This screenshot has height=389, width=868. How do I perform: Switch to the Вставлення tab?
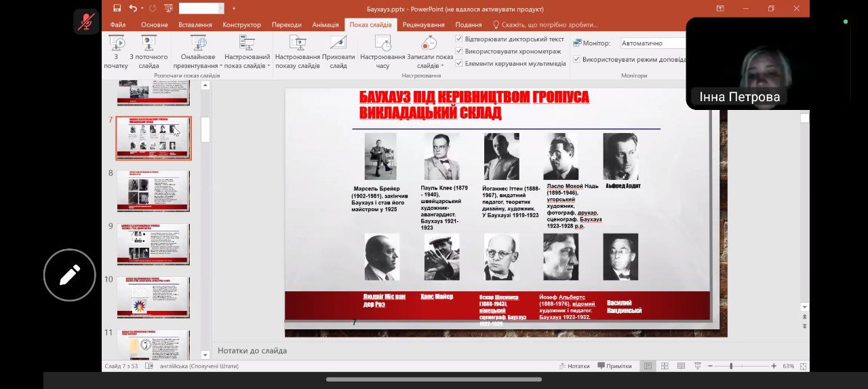(x=195, y=24)
